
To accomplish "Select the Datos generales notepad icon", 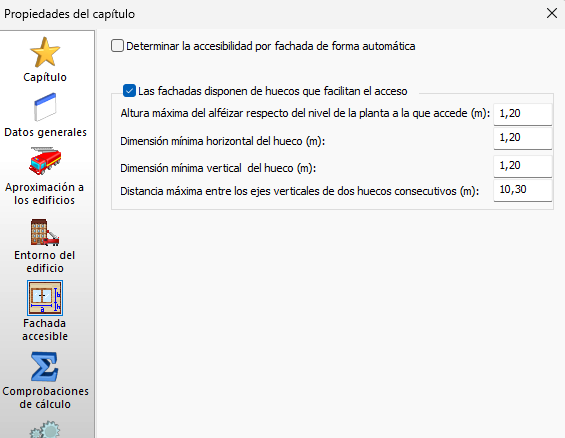I will coord(45,107).
